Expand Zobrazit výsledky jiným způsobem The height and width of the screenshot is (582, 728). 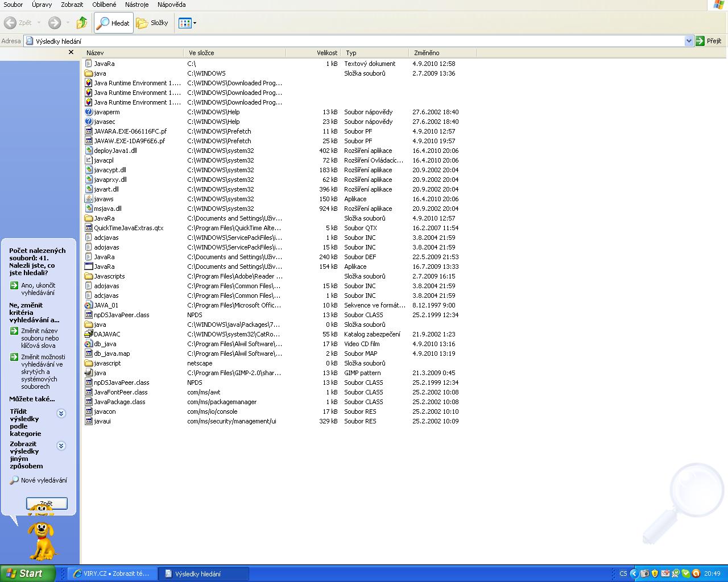coord(61,446)
